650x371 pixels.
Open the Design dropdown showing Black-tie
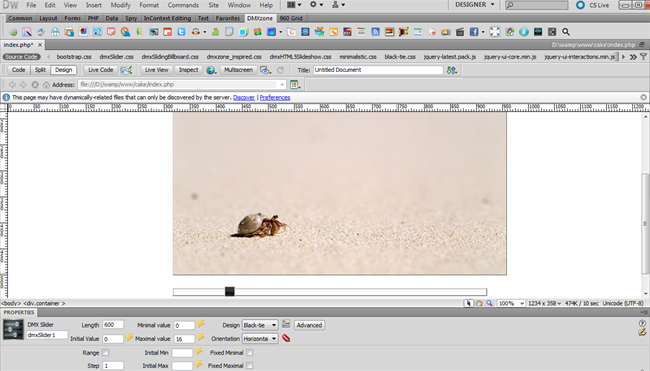pyautogui.click(x=260, y=325)
